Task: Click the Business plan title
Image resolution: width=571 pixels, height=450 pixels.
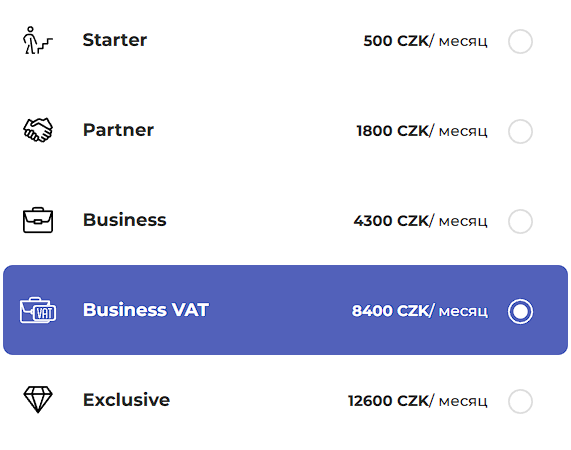Action: (x=125, y=220)
